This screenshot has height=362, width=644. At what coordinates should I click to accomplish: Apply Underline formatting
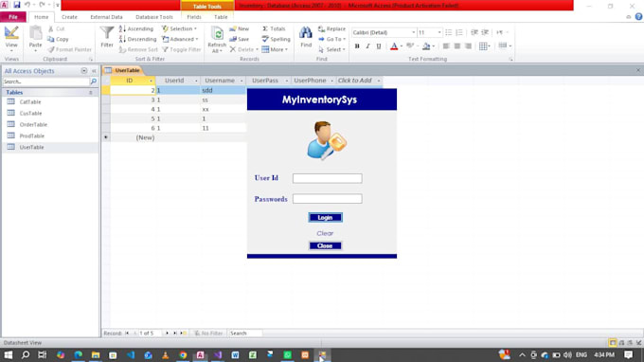coord(378,46)
